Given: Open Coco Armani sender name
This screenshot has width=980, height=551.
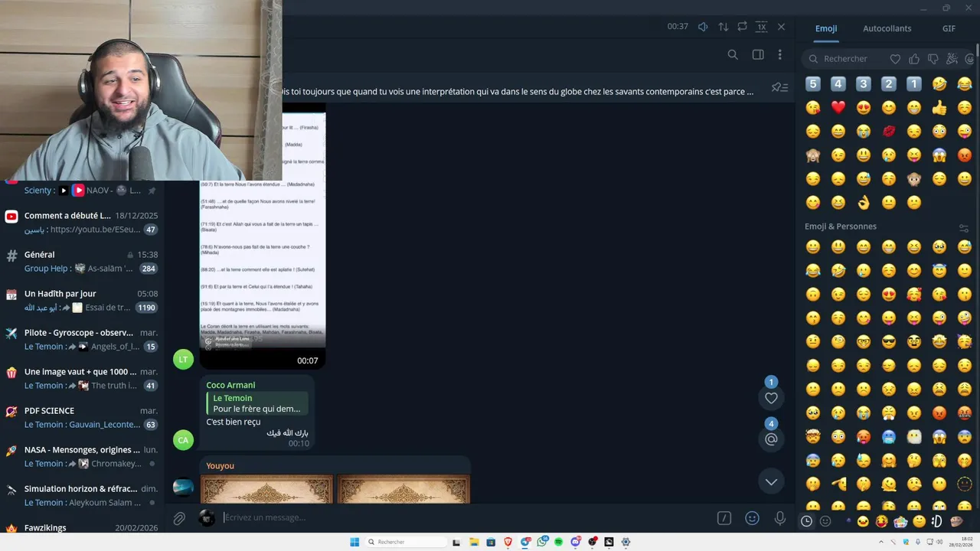Looking at the screenshot, I should pos(230,385).
